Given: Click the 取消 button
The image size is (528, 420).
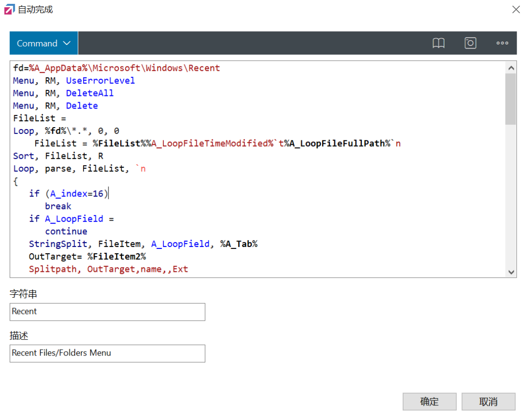Looking at the screenshot, I should 488,401.
